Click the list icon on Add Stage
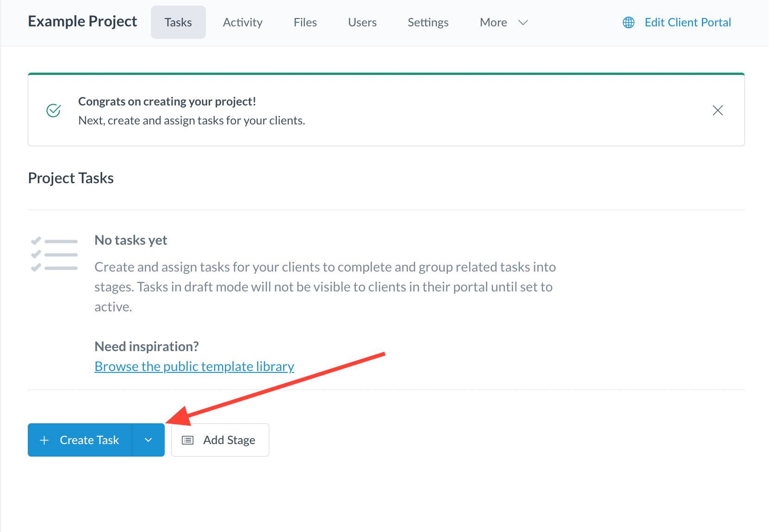The image size is (769, 532). [x=187, y=440]
